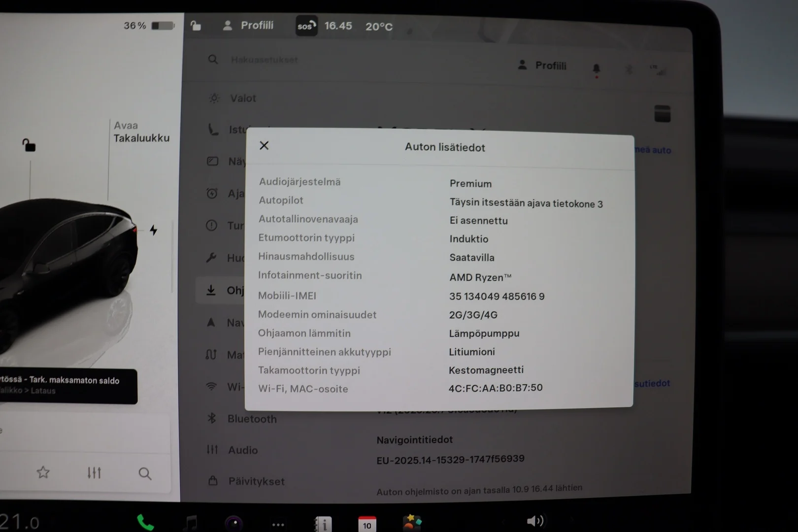Open the Turvallisuus menu icon
Viewport: 798px width, 532px height.
tap(211, 226)
